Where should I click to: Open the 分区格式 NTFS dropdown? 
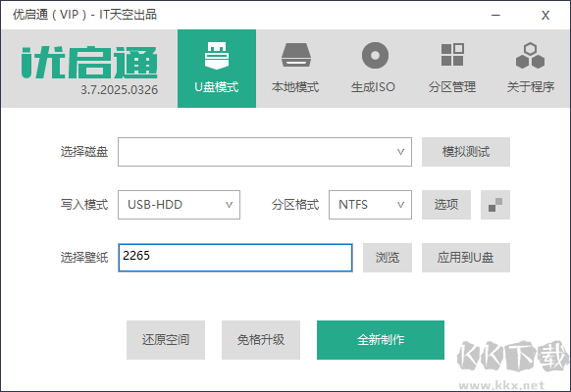[x=370, y=205]
